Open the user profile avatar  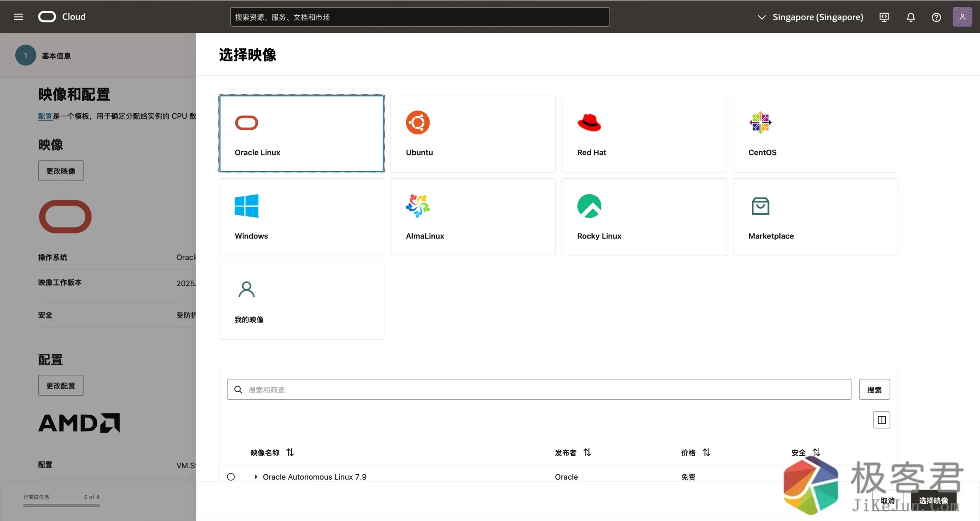click(x=962, y=17)
